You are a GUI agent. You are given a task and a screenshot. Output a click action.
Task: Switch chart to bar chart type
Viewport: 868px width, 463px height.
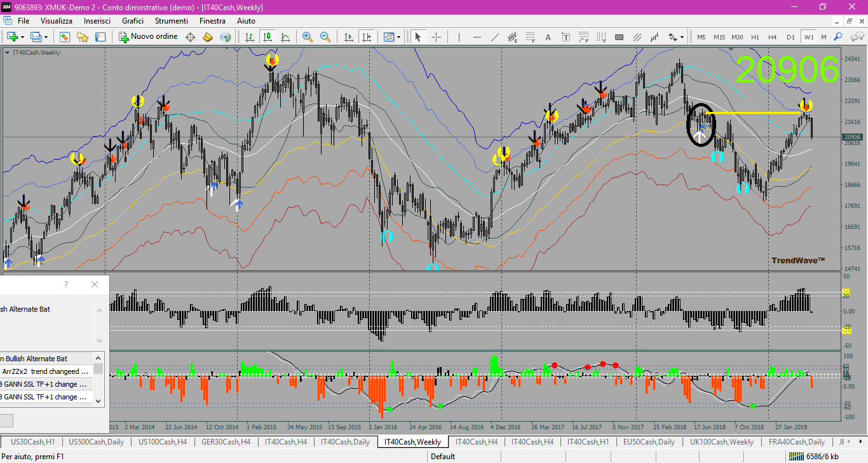[250, 37]
